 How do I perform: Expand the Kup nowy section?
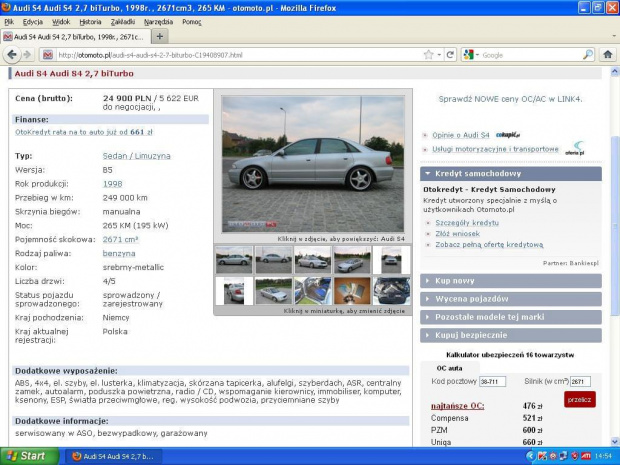tap(510, 281)
